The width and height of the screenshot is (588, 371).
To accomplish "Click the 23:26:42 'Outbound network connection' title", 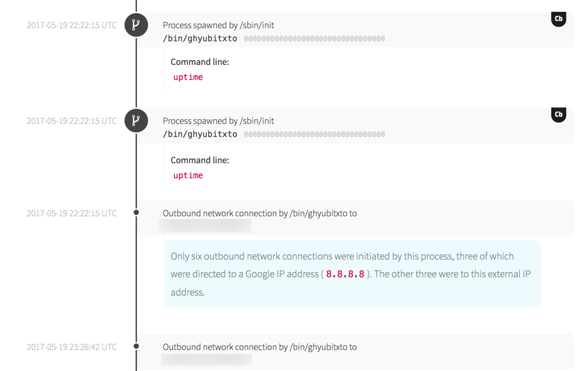I will point(259,347).
